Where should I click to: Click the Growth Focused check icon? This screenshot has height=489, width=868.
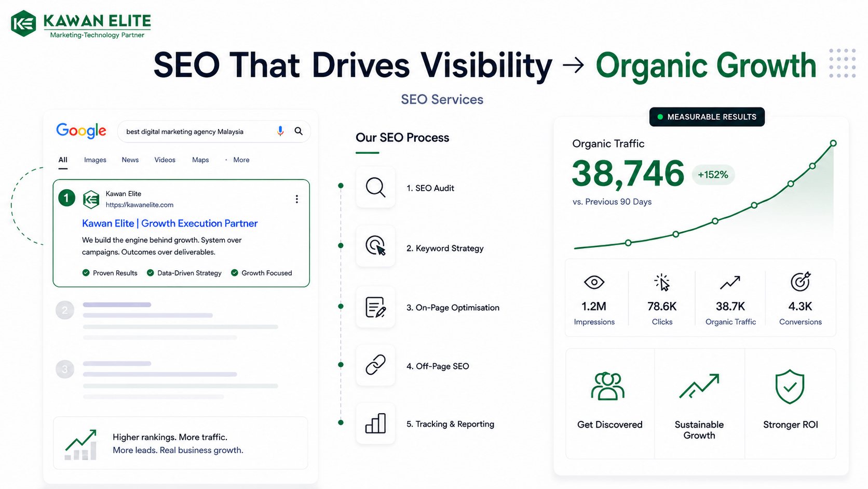coord(235,273)
